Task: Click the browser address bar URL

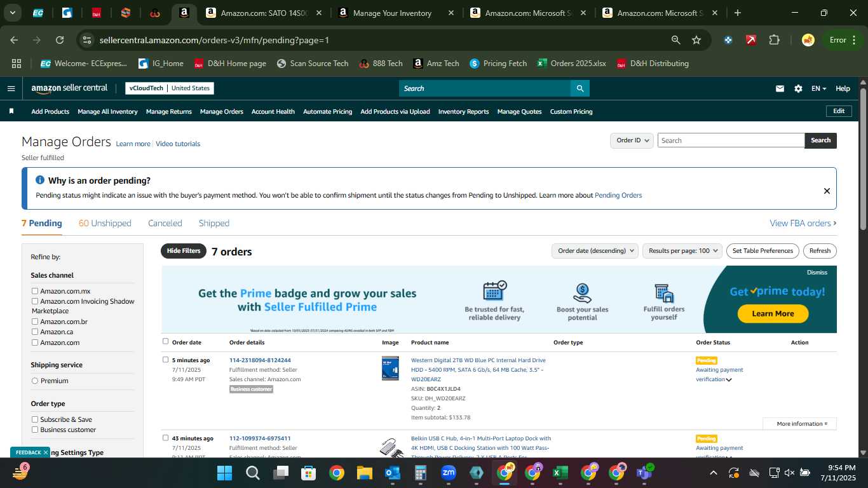Action: (x=214, y=40)
